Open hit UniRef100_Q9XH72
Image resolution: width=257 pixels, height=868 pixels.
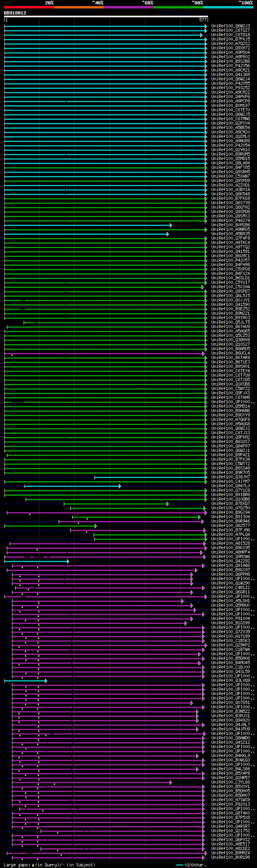pyautogui.click(x=230, y=48)
